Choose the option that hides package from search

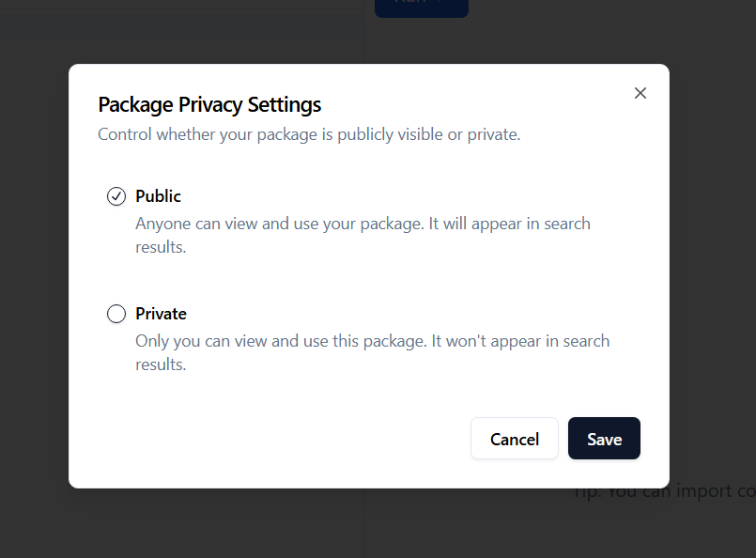[x=116, y=314]
